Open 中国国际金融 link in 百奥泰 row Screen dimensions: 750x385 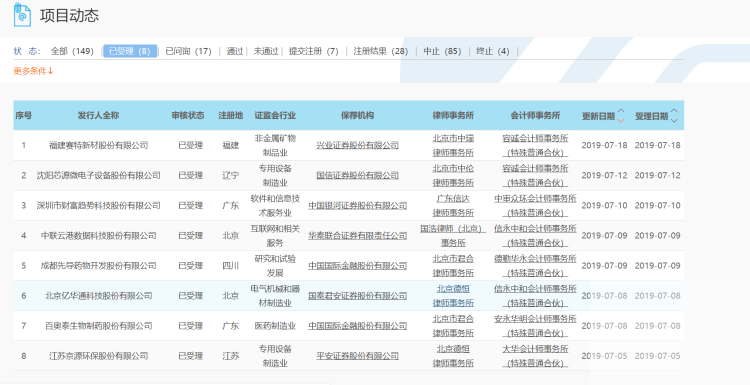357,326
